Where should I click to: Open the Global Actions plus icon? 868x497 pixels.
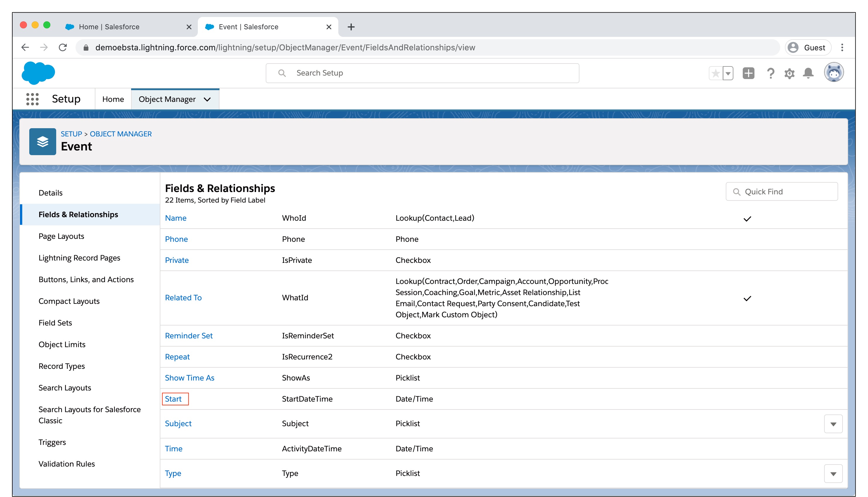click(x=748, y=73)
